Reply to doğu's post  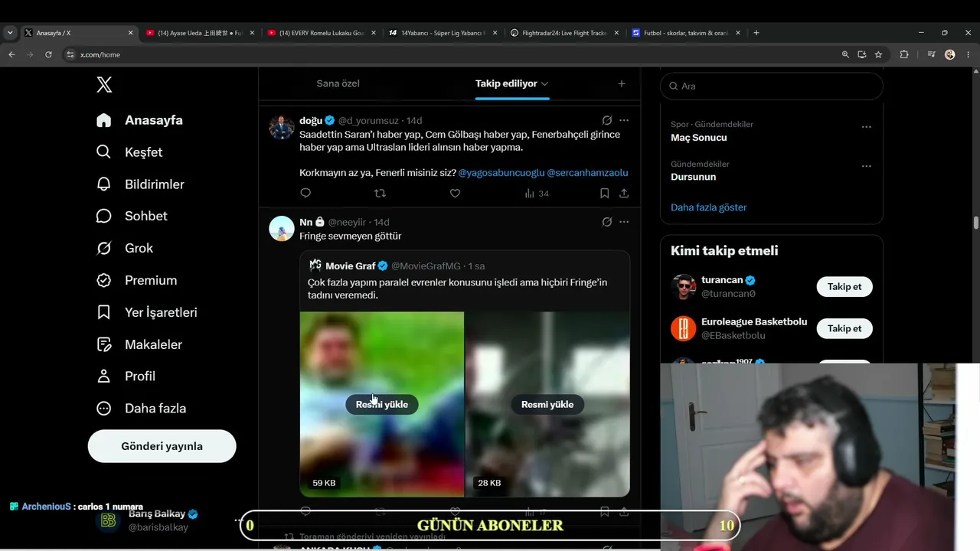tap(305, 194)
